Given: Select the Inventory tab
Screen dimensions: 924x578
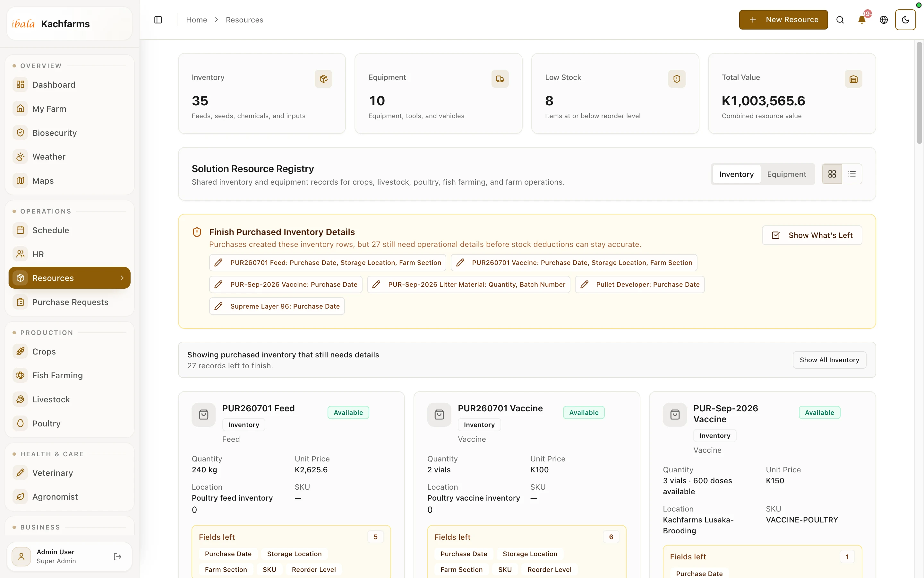Looking at the screenshot, I should pos(736,174).
